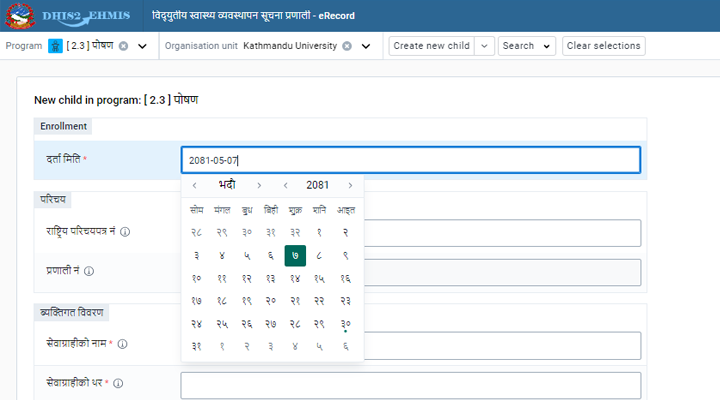
Task: Open arrow beside Create new child
Action: [484, 46]
